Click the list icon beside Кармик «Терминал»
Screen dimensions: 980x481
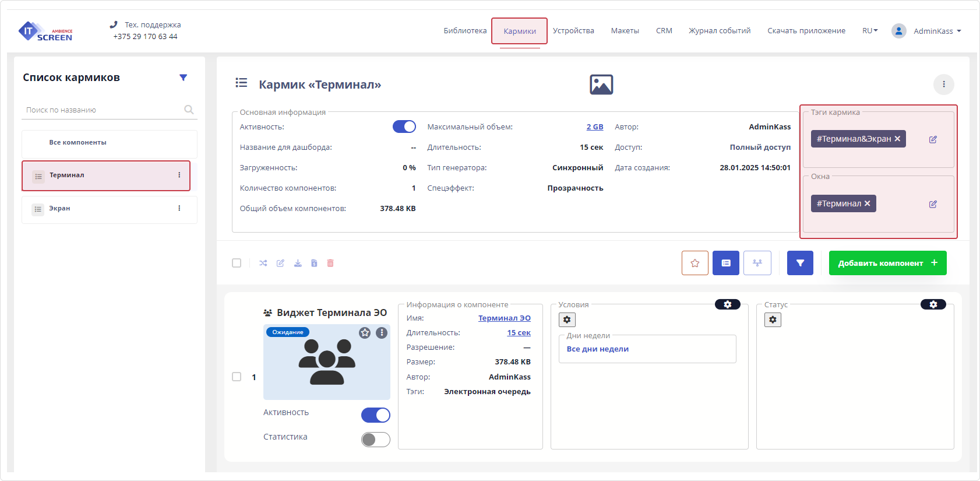click(x=241, y=83)
